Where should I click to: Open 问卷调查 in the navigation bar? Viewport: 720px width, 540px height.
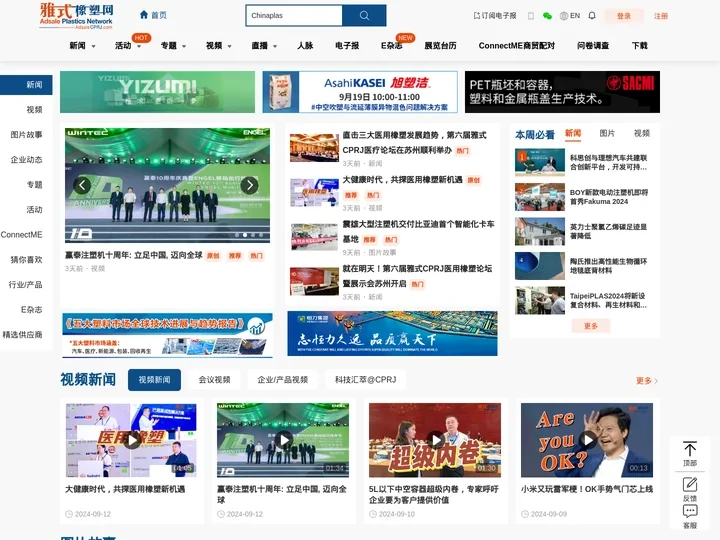click(x=593, y=45)
